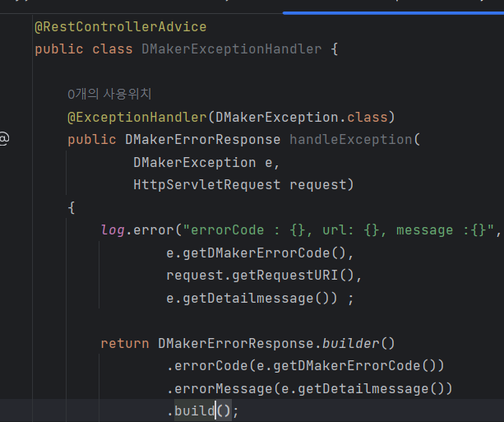Click the log variable in log.error

(x=113, y=230)
